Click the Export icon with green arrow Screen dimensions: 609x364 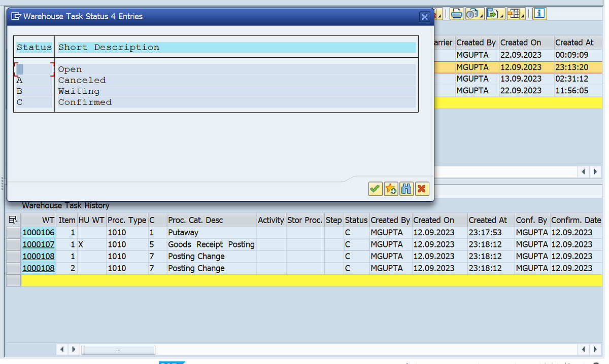click(493, 14)
